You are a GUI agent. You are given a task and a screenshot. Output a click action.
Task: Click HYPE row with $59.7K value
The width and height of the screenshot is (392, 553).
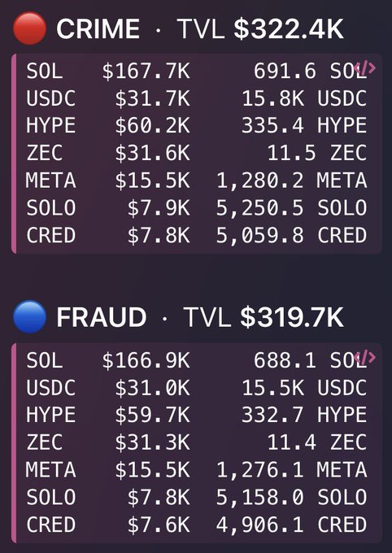point(197,415)
